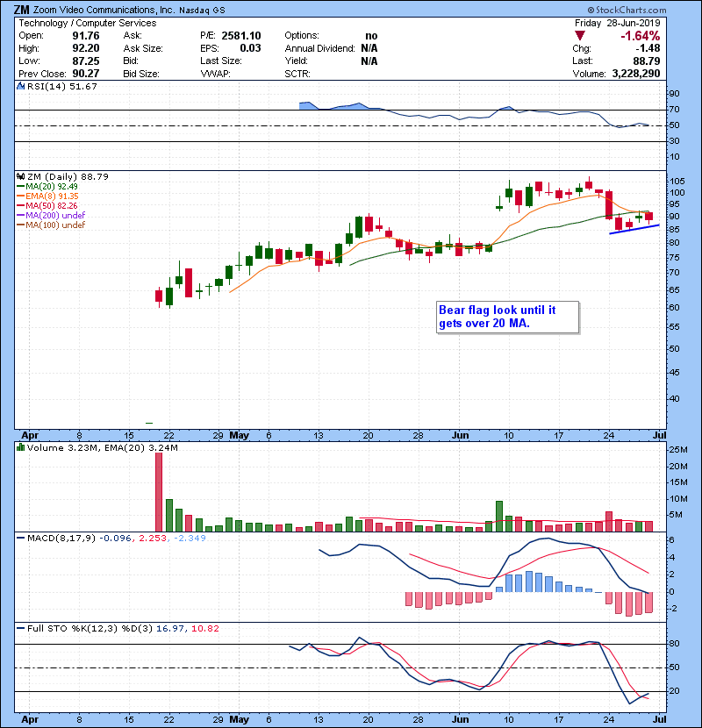Click the EPS value 0.03
Screen dimensions: 702x728
coord(250,48)
